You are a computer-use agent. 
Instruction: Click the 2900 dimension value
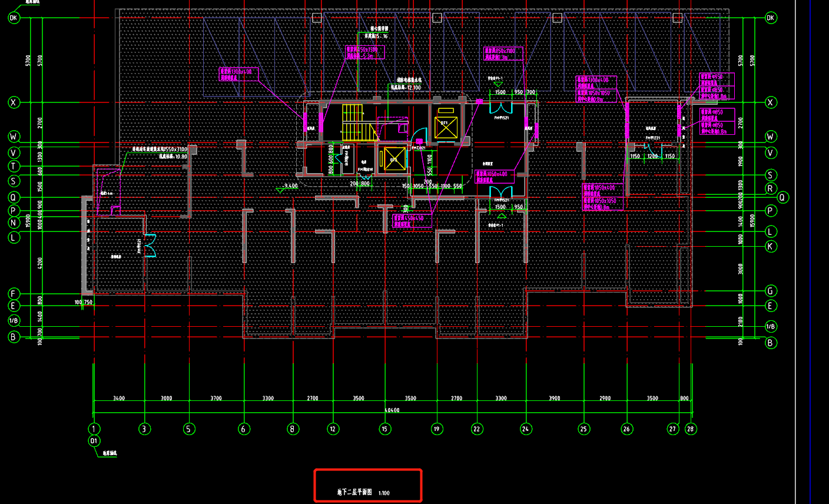click(605, 399)
